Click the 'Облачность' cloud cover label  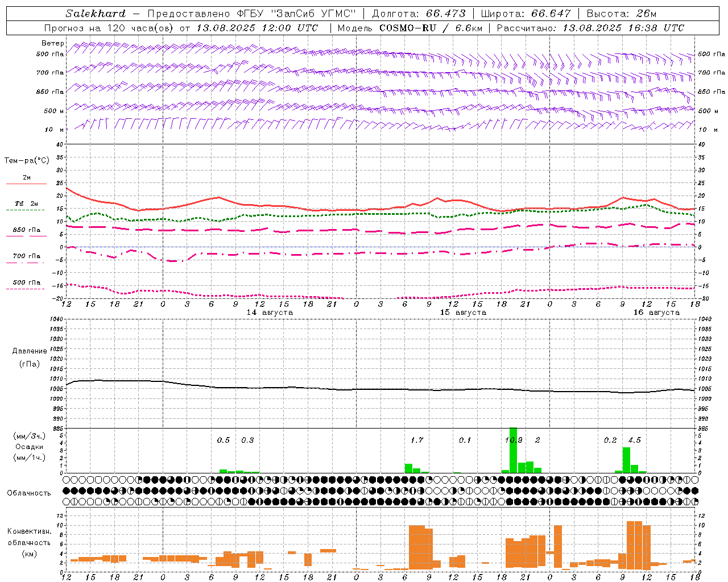[x=29, y=493]
